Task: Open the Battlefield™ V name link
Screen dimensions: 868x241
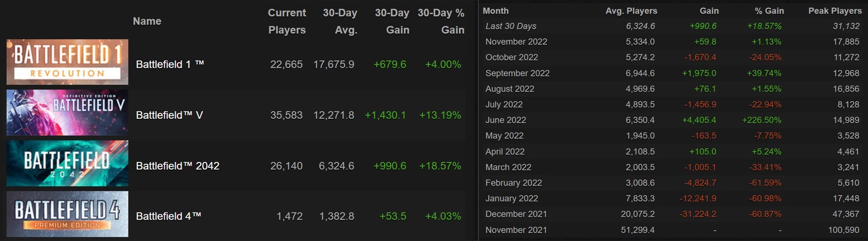Action: [x=169, y=115]
